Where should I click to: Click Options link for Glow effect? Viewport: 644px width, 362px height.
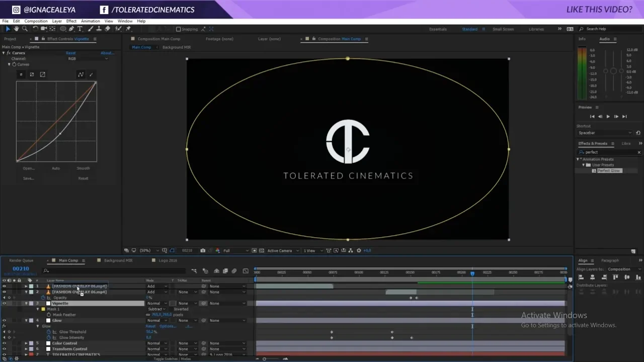point(168,326)
